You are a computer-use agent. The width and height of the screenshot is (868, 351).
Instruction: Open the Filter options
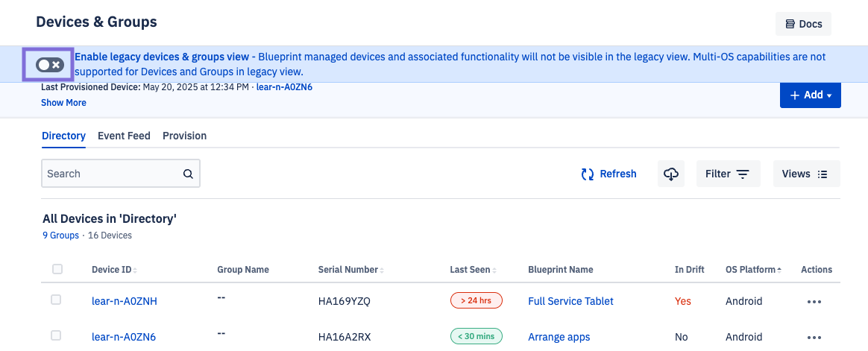(727, 174)
